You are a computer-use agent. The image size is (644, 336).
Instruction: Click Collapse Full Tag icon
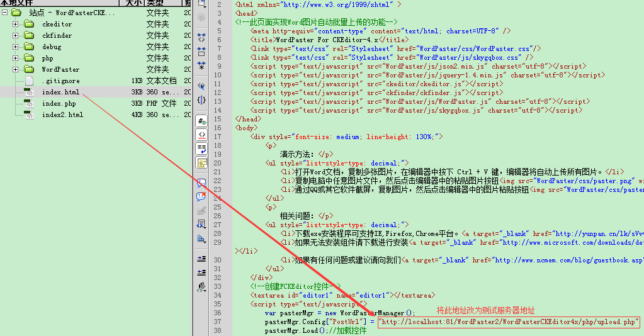[x=201, y=38]
